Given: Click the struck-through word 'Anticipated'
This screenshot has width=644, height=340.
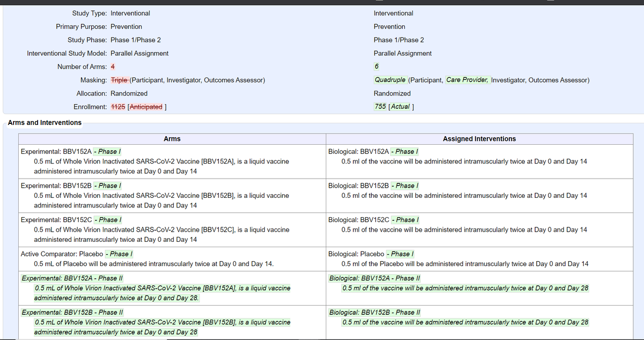Looking at the screenshot, I should click(146, 107).
